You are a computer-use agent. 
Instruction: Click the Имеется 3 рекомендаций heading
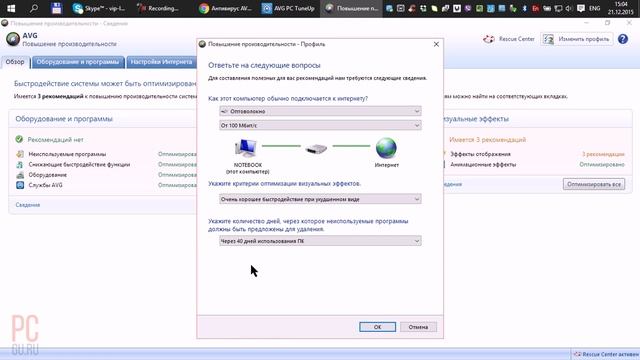tap(487, 140)
